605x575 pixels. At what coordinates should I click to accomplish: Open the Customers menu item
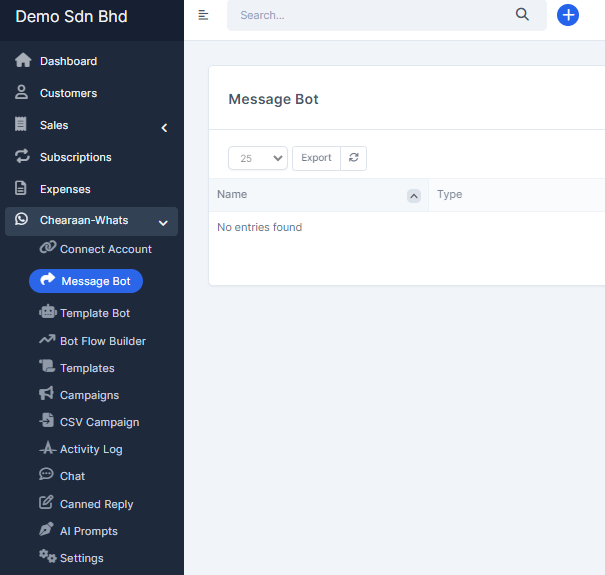tap(68, 93)
